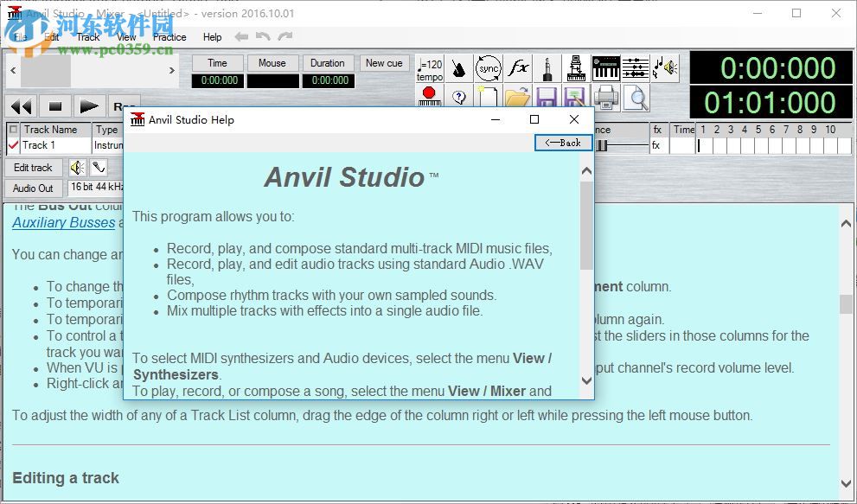Mute Track 1 using the speaker icon

click(x=76, y=167)
